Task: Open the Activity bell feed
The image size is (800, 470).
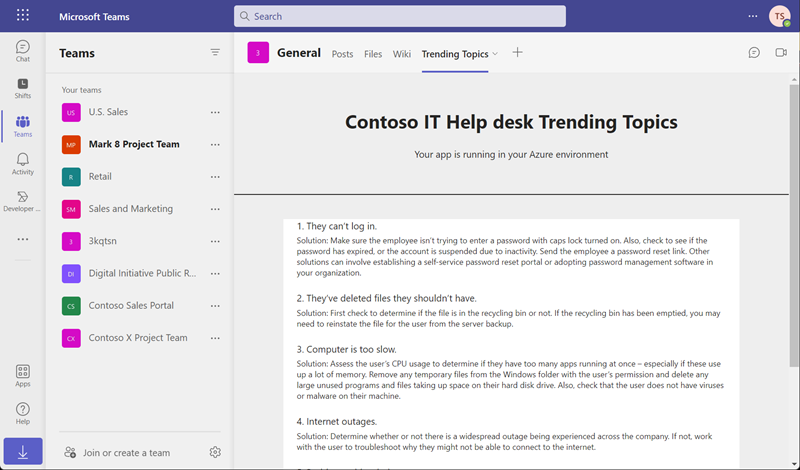Action: pos(22,164)
